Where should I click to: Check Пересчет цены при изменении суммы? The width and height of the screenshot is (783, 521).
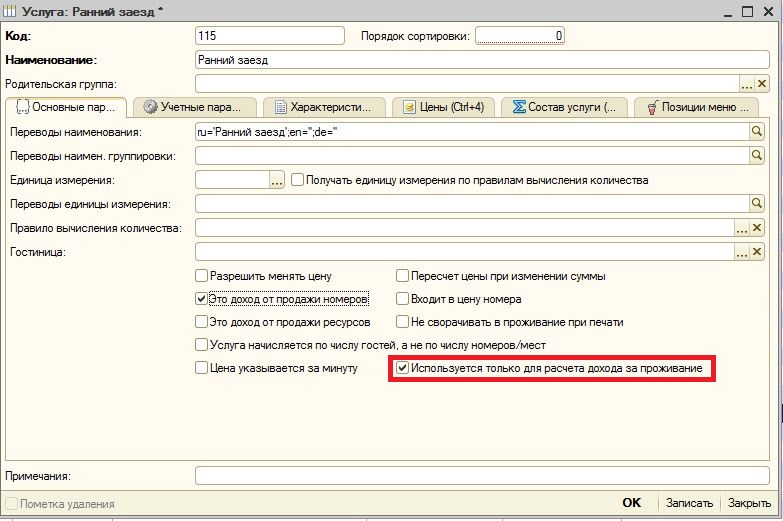coord(402,276)
